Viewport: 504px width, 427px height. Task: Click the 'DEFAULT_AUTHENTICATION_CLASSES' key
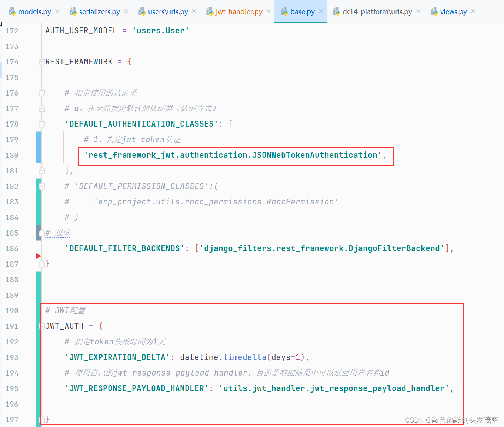pos(141,124)
